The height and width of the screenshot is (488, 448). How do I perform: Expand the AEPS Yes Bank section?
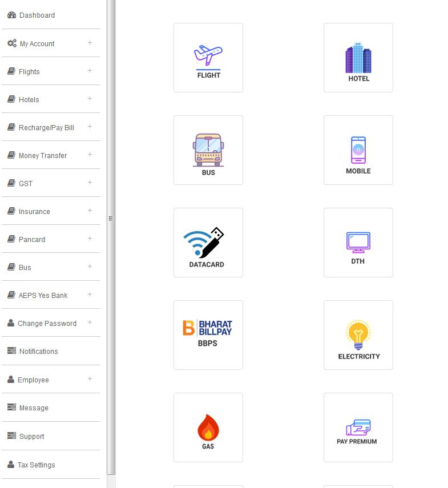click(x=90, y=295)
